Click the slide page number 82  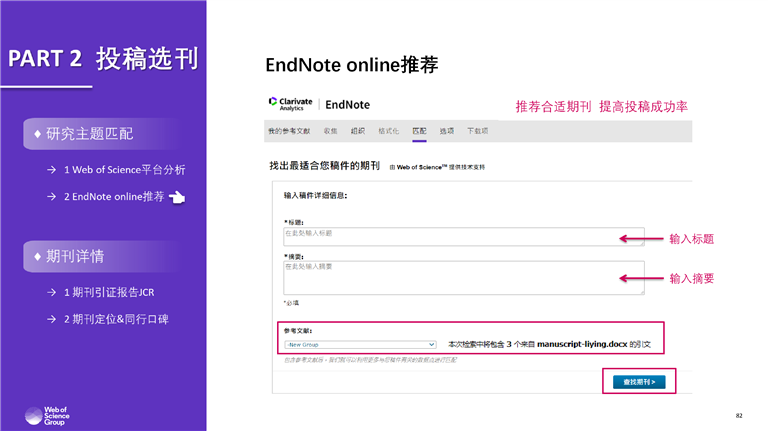point(739,416)
